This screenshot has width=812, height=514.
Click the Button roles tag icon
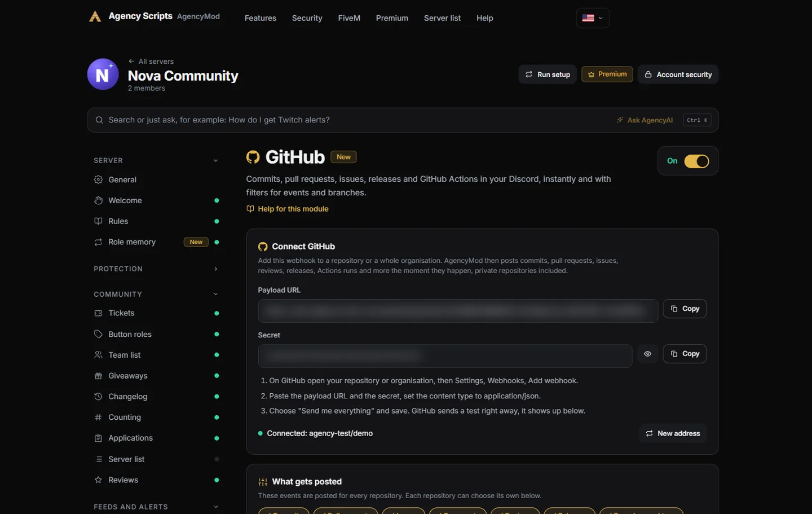click(98, 334)
